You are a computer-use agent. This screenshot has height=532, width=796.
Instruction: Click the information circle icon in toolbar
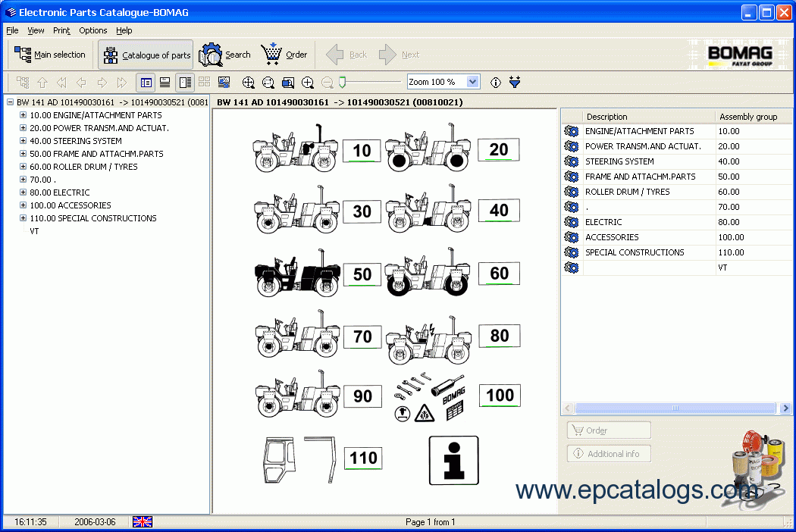coord(496,83)
